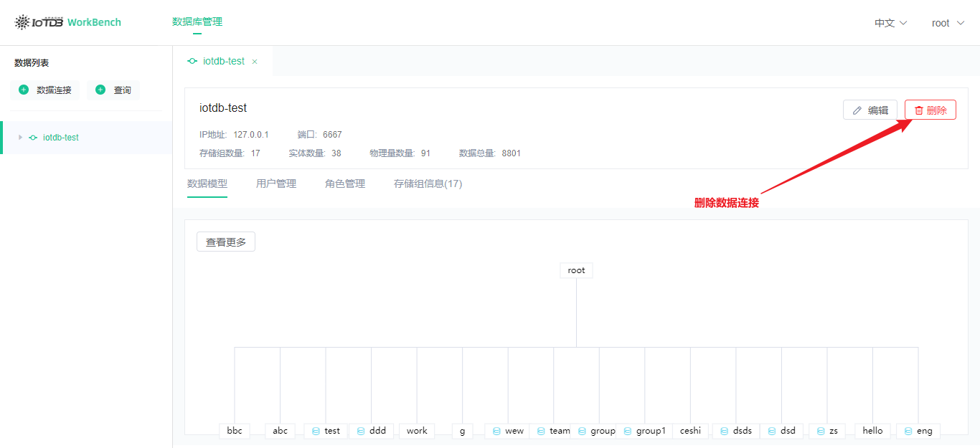Click the database icon beside the test node
Viewport: 980px width, 448px height.
pos(315,431)
